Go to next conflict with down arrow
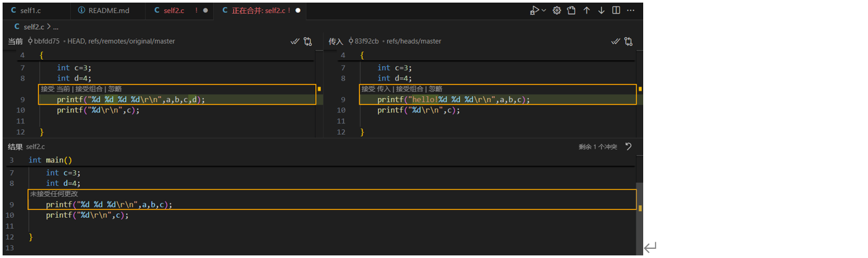868x258 pixels. click(x=601, y=10)
